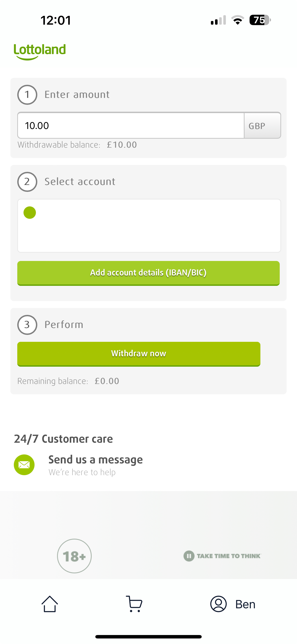
Task: Tap the 18+ age restriction badge
Action: pyautogui.click(x=74, y=556)
